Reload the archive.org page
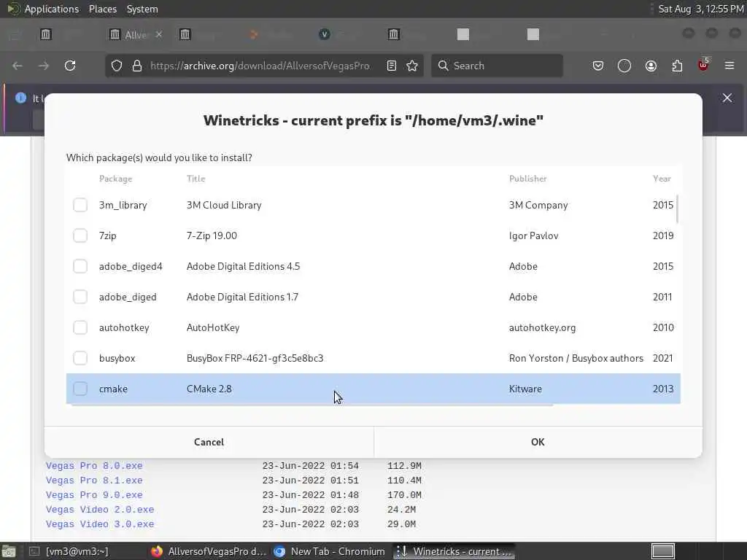This screenshot has width=747, height=560. pyautogui.click(x=70, y=66)
